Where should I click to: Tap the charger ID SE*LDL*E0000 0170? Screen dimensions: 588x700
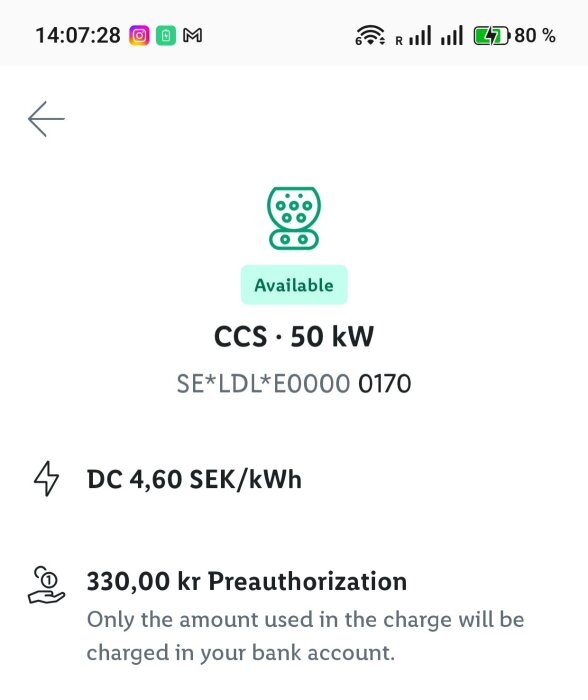click(294, 383)
